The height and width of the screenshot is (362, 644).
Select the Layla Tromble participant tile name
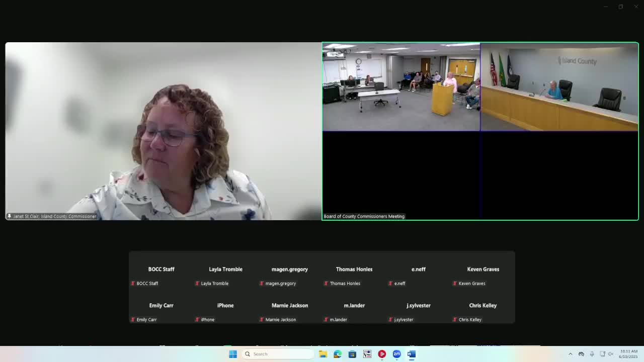coord(225,269)
